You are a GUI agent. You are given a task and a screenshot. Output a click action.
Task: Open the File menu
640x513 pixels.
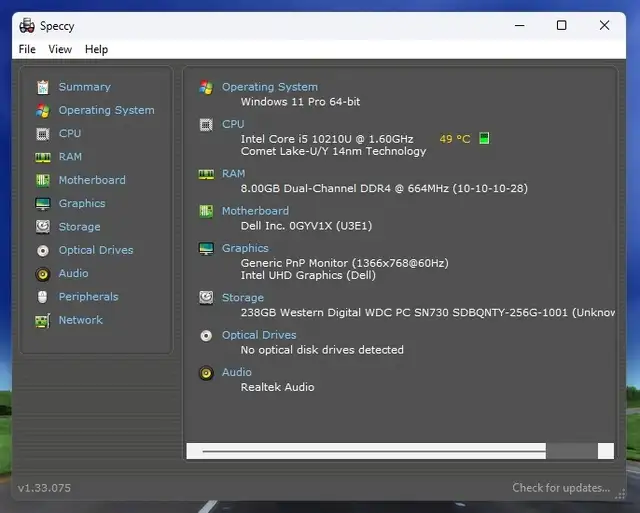(x=27, y=49)
